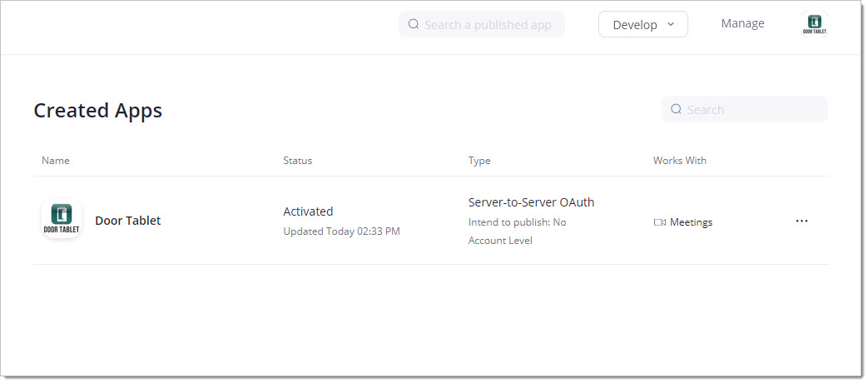
Task: Focus the 'Search a published app' field
Action: point(489,25)
